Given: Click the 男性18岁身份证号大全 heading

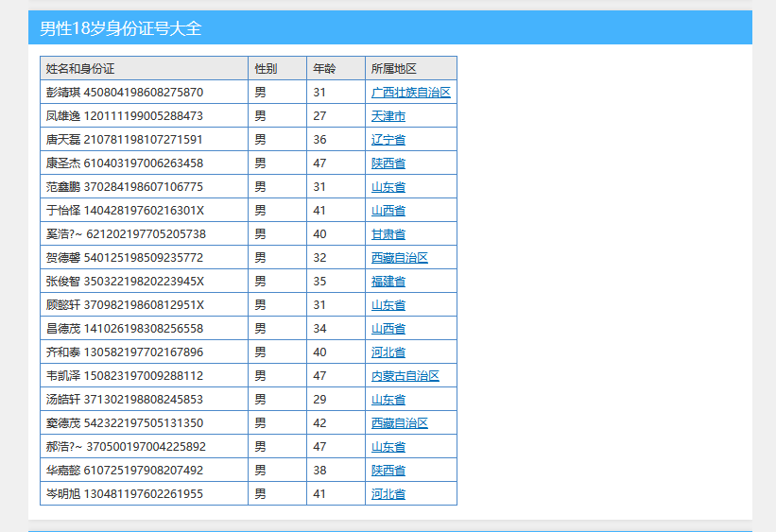Looking at the screenshot, I should (x=120, y=28).
